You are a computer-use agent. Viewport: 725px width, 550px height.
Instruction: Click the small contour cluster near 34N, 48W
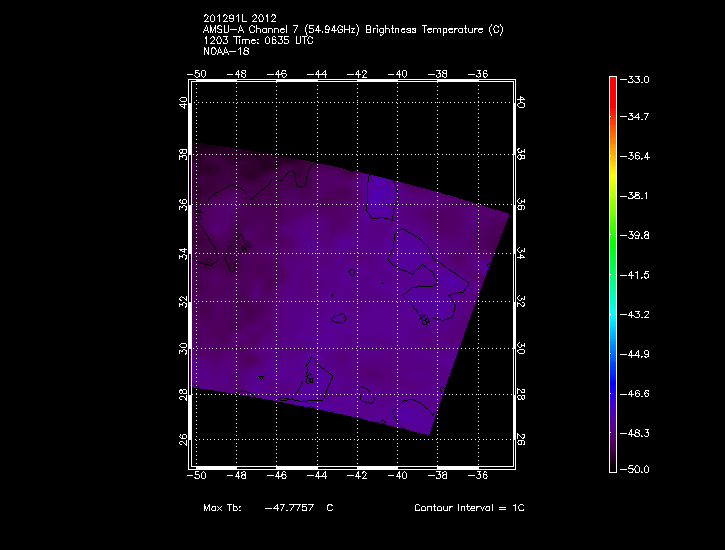click(x=244, y=245)
